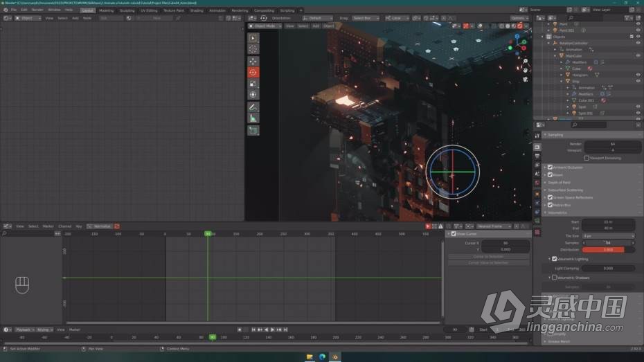Switch to the UV Editing workspace tab

click(149, 10)
